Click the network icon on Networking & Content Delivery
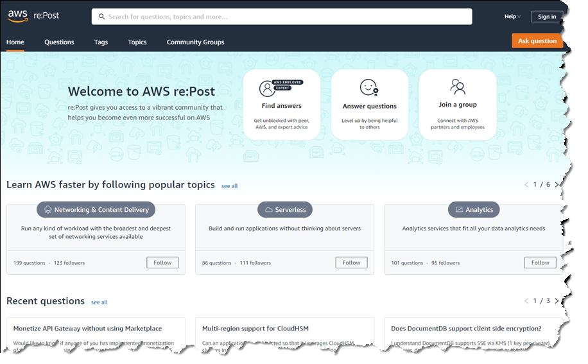The height and width of the screenshot is (364, 588). 48,209
